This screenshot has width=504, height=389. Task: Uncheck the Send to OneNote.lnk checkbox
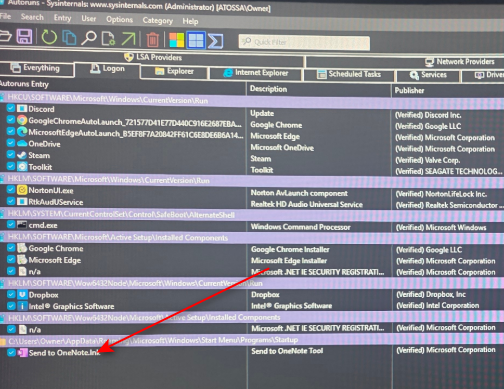pos(11,352)
